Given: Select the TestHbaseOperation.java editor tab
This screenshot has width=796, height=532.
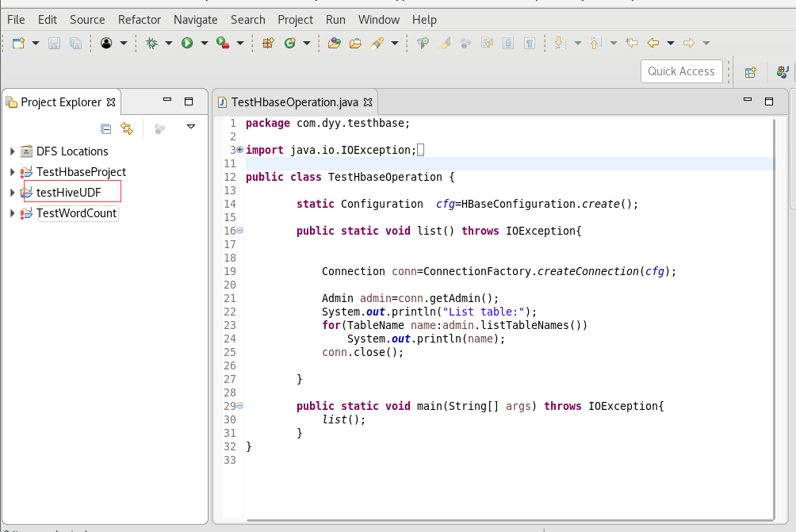Looking at the screenshot, I should coord(293,102).
